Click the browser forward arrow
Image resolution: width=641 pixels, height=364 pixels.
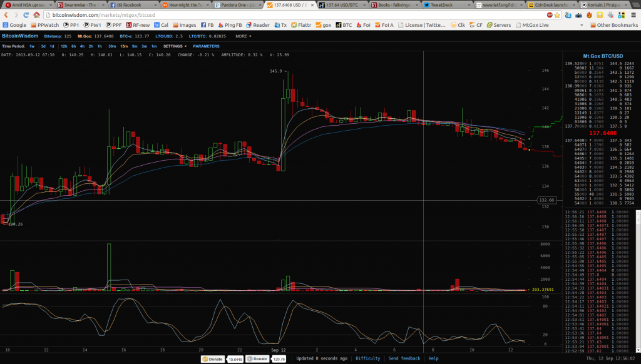(16, 15)
